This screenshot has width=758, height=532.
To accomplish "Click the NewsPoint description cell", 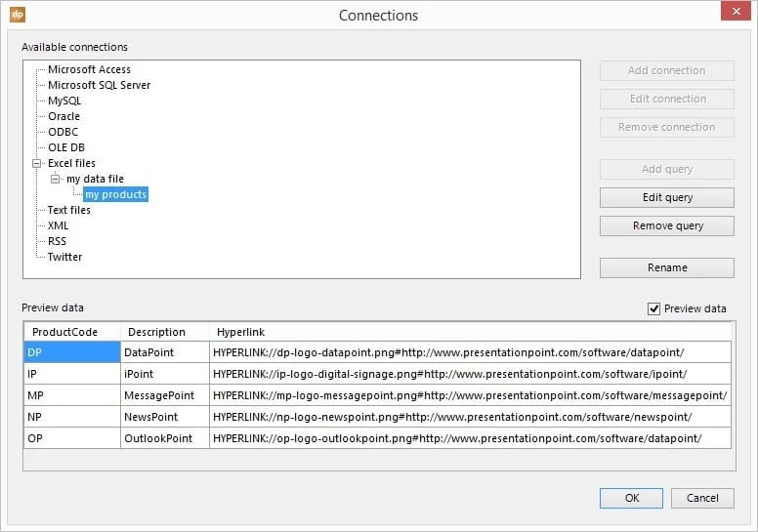I will point(165,417).
